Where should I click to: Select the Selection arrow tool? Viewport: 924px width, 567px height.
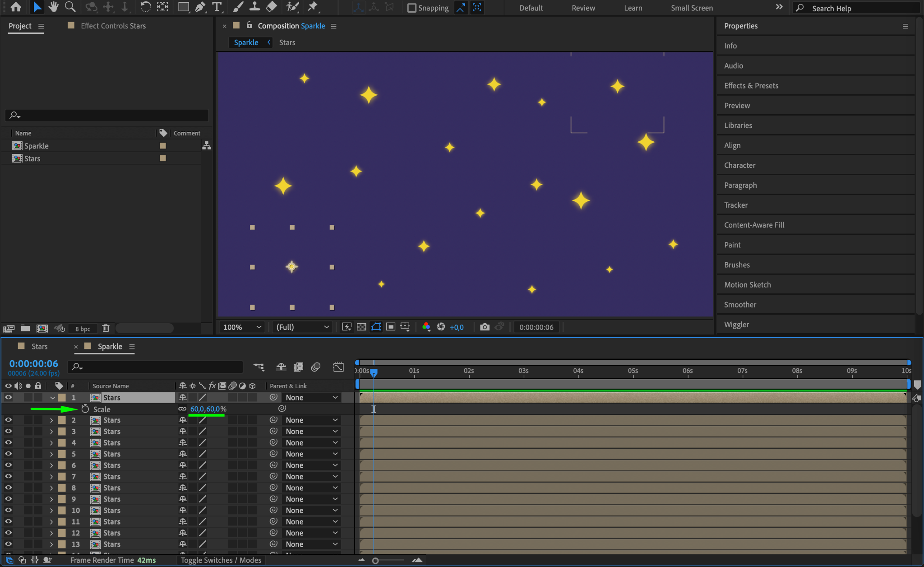(37, 7)
